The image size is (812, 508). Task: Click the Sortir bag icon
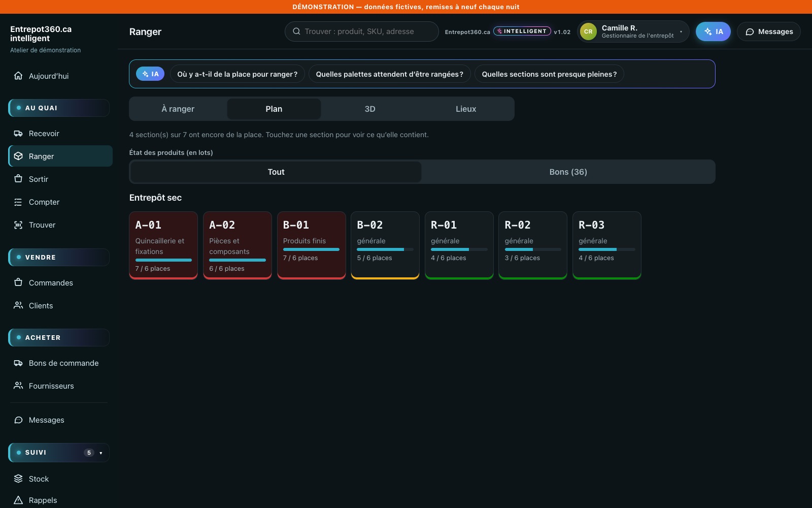point(18,179)
